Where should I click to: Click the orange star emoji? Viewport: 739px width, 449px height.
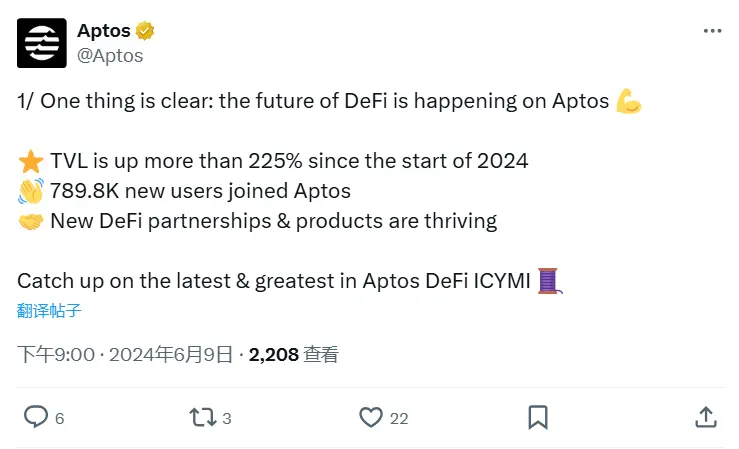(x=31, y=161)
